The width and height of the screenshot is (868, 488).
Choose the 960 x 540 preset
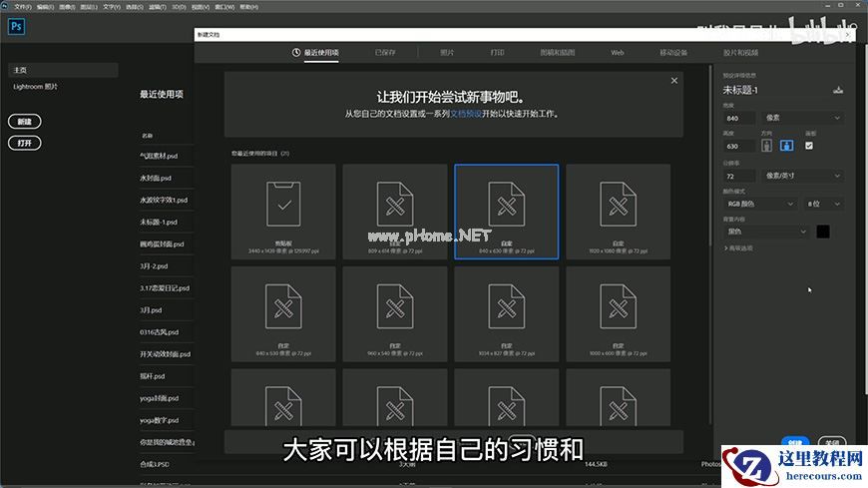395,313
